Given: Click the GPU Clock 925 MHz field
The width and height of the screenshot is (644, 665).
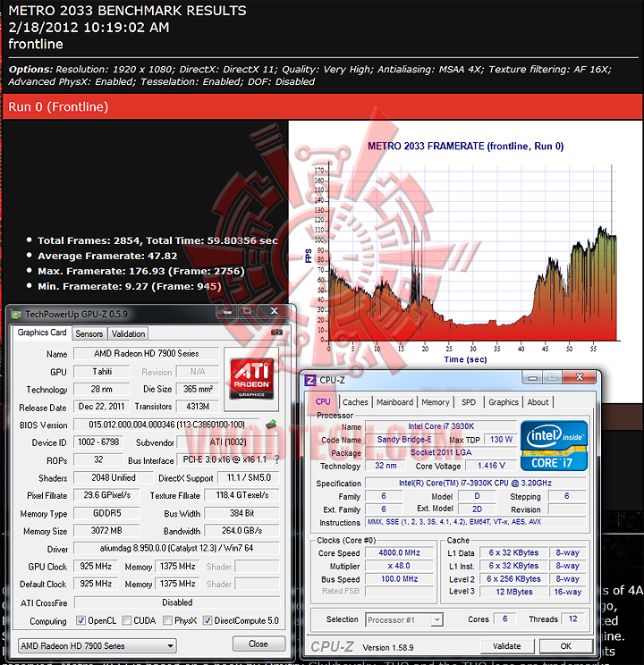Looking at the screenshot, I should pyautogui.click(x=96, y=566).
